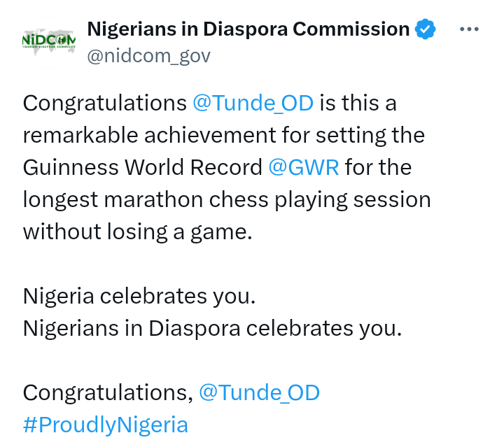504x447 pixels.
Task: Click the @nidcom_gov handle
Action: (x=149, y=56)
